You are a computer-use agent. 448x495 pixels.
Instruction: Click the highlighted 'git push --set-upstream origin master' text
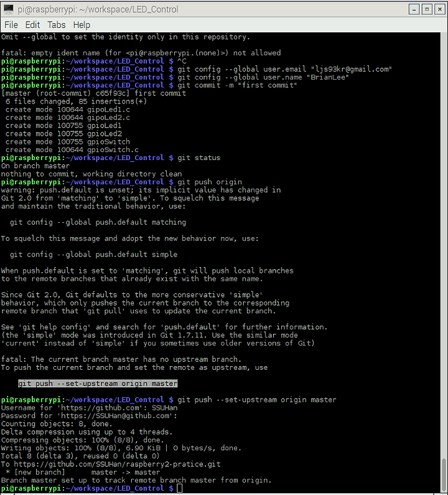98,384
